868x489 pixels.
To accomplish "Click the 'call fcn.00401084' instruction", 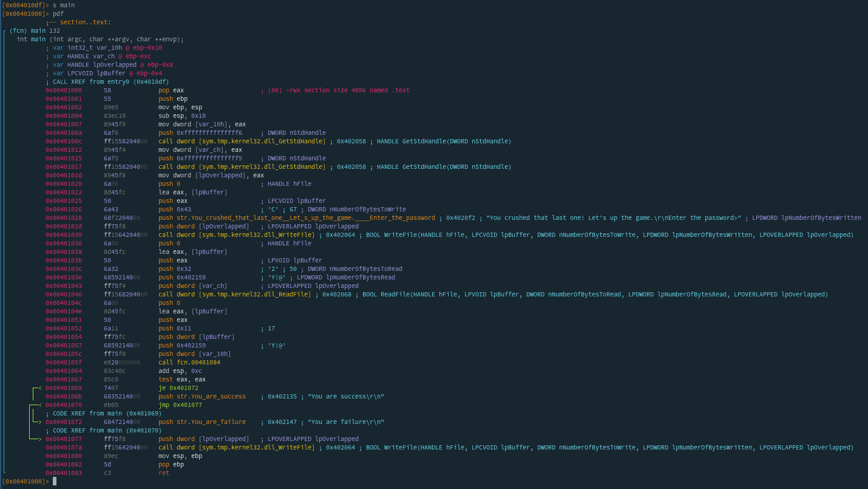I will pos(189,362).
